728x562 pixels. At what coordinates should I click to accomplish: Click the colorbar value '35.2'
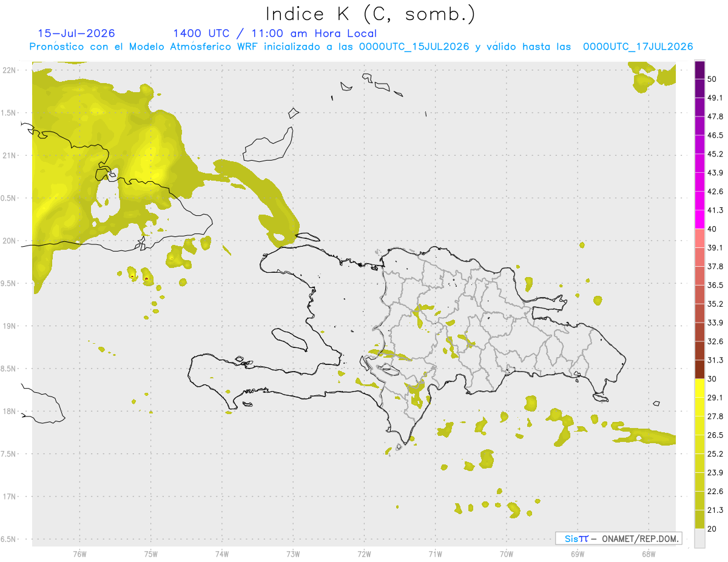715,304
